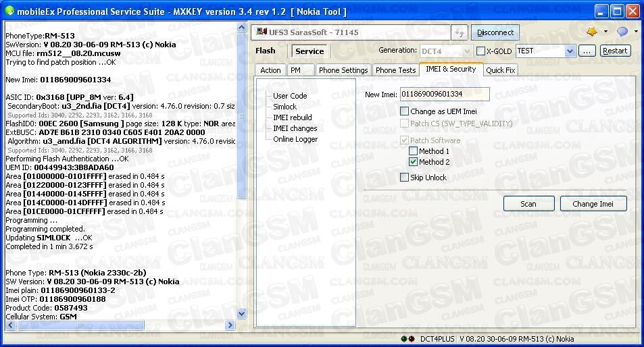Select User Code in the tree
The height and width of the screenshot is (347, 644).
290,96
